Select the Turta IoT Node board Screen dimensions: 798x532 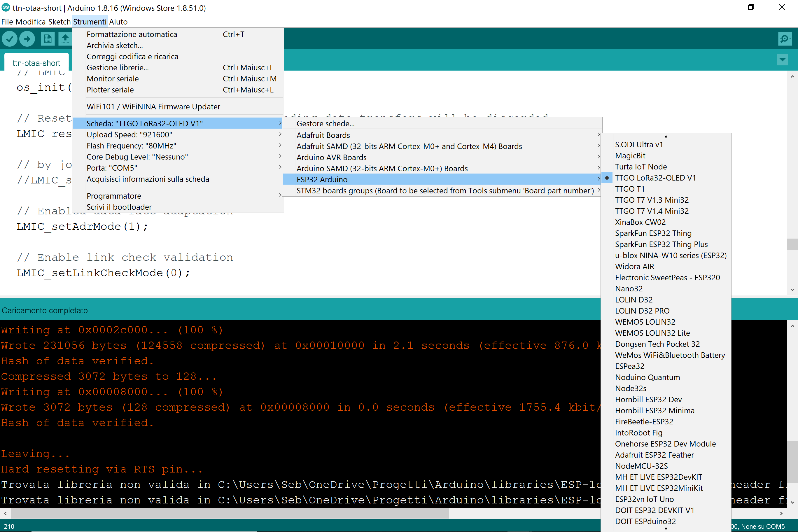(x=666, y=167)
